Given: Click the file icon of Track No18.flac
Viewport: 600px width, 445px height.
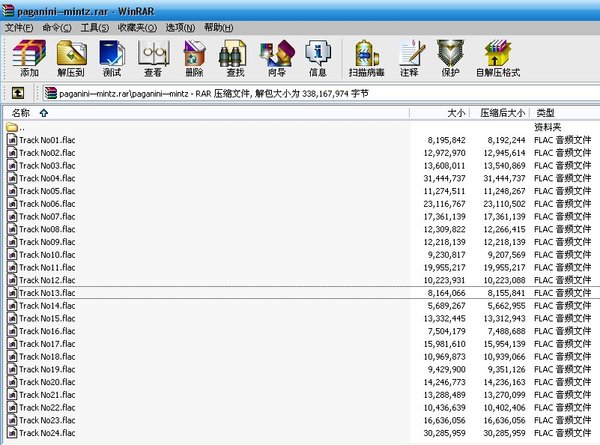Looking at the screenshot, I should pos(12,357).
